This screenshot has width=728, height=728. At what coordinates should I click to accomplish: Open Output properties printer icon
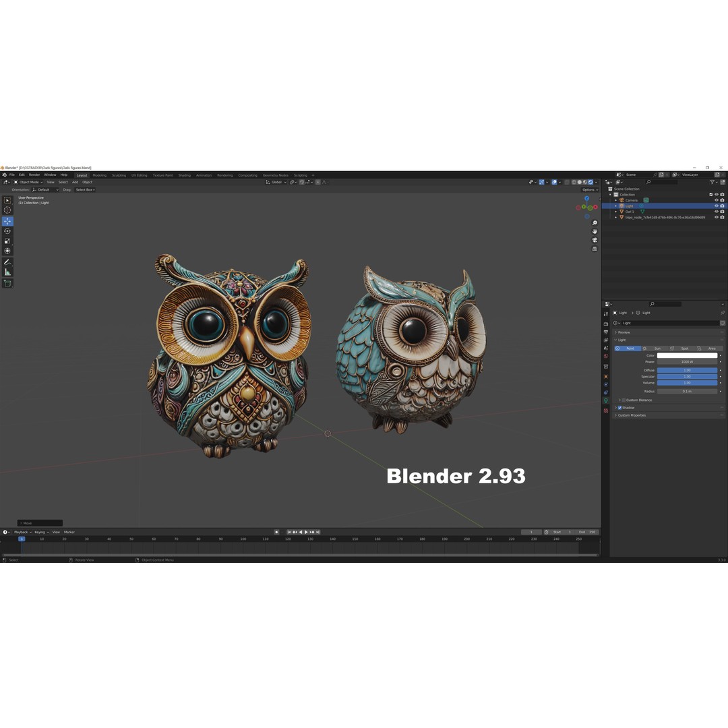pos(606,332)
